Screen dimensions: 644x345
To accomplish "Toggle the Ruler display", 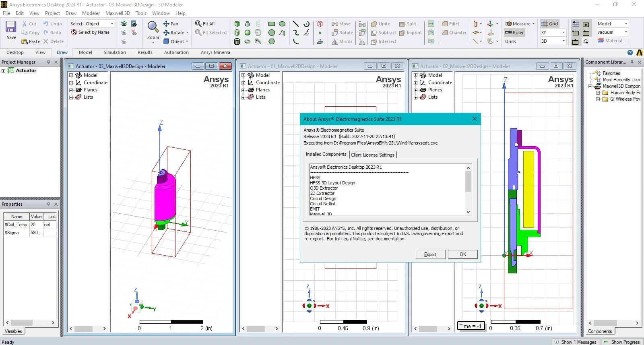I will pyautogui.click(x=514, y=33).
